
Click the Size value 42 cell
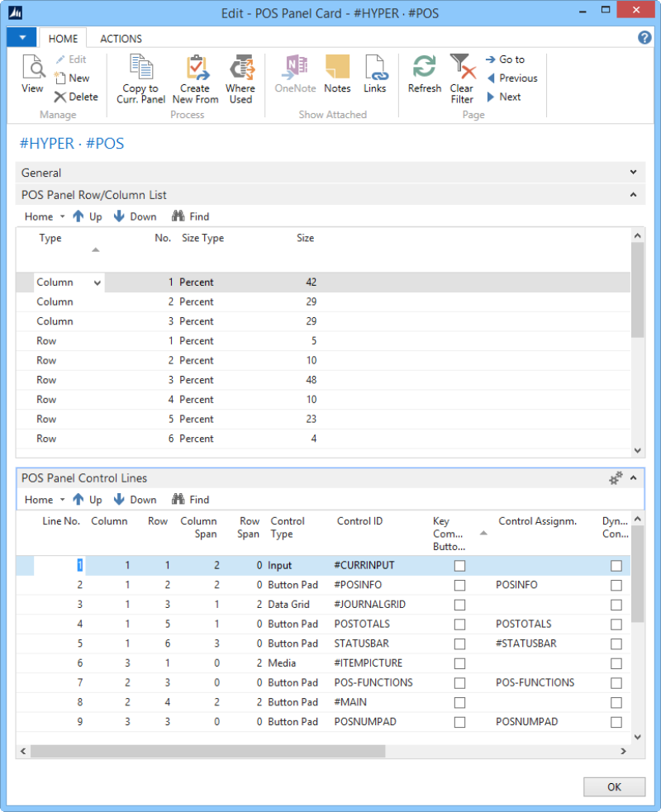(311, 283)
